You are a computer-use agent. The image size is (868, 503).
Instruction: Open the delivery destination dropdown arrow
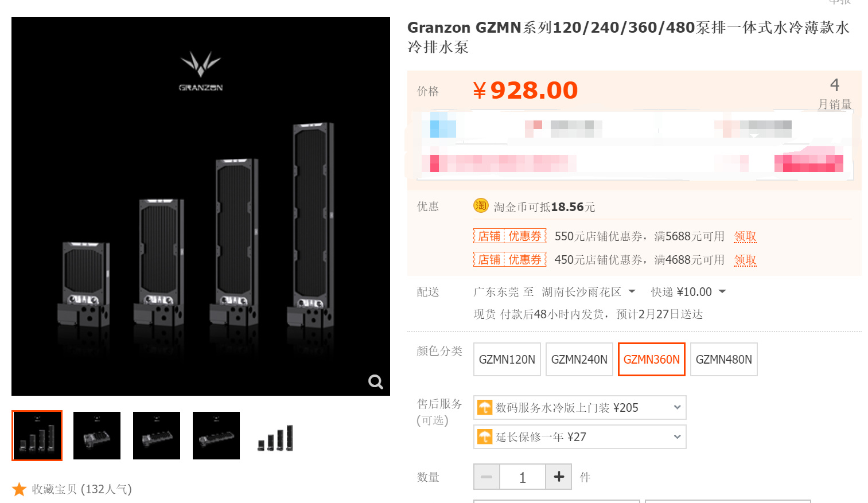[632, 291]
